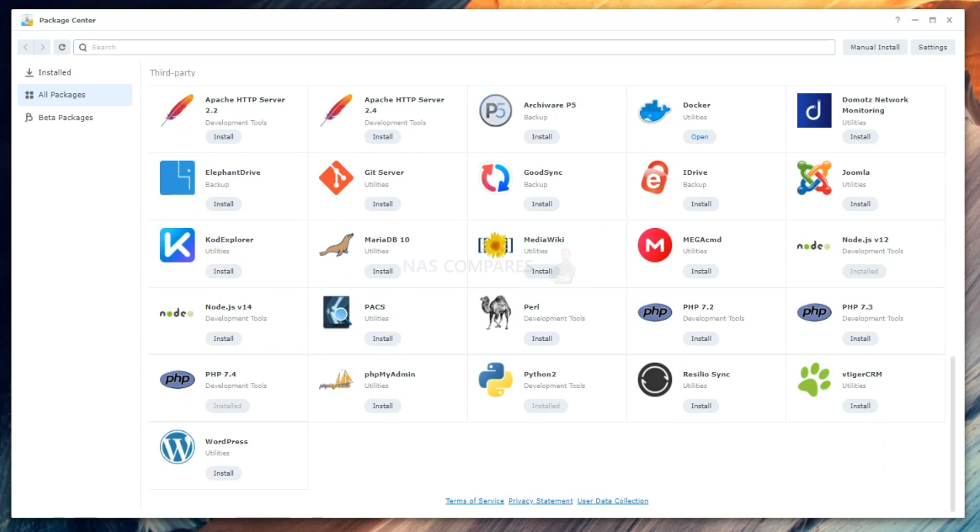Install Resilio Sync package

702,406
